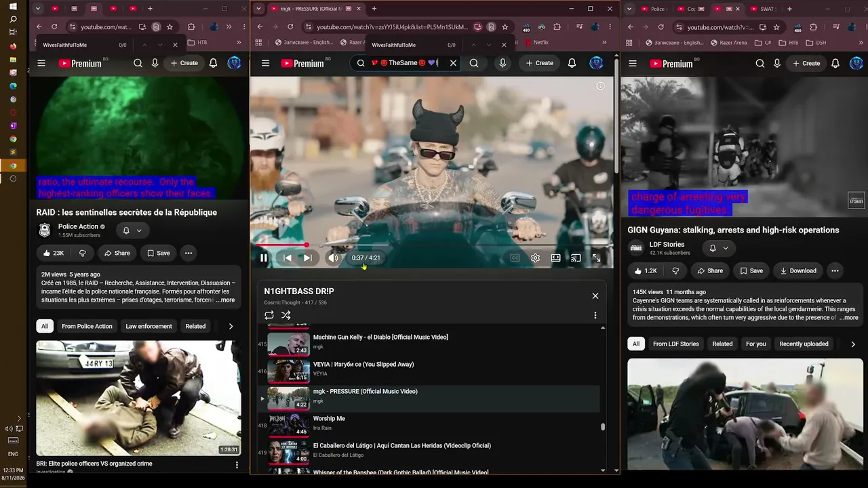Screen dimensions: 868x488
Task: Expand RAID video description with ...more
Action: 225,300
